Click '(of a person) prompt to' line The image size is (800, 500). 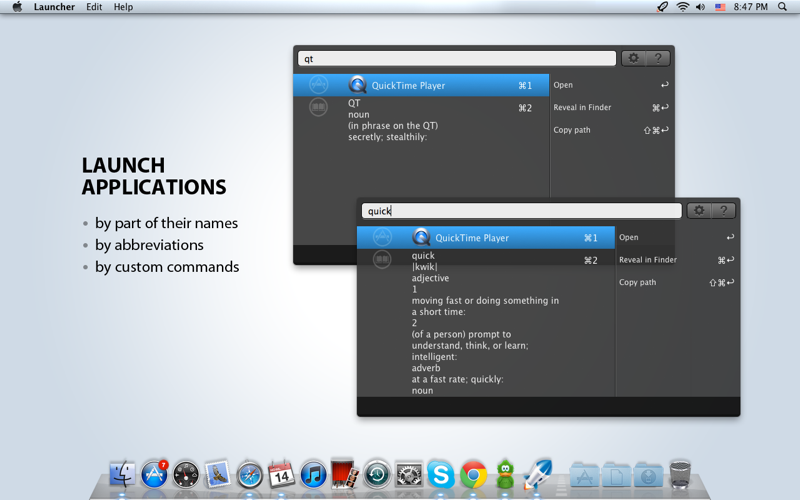(x=461, y=334)
